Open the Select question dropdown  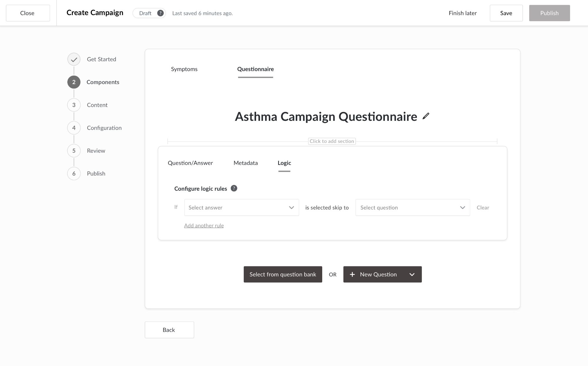click(412, 208)
